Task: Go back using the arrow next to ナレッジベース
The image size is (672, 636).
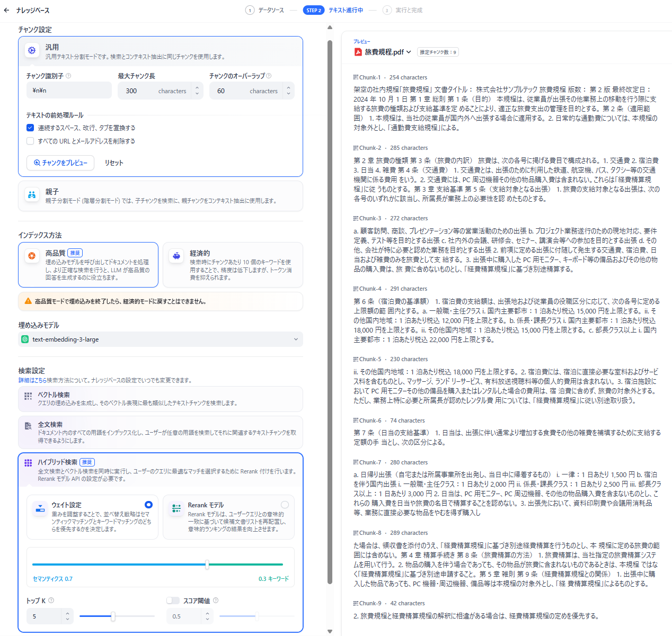Action: tap(6, 10)
